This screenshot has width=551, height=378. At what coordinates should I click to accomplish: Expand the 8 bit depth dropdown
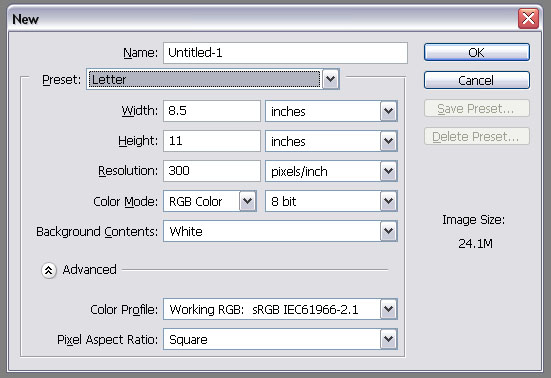(331, 201)
